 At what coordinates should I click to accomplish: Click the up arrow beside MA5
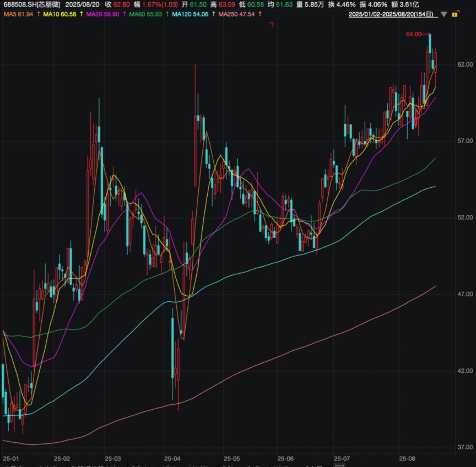[x=38, y=14]
